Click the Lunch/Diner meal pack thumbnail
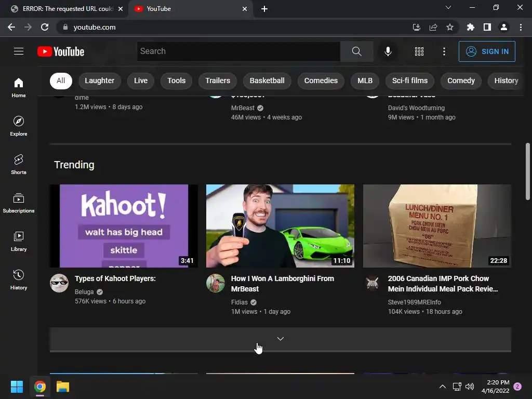Image resolution: width=532 pixels, height=399 pixels. point(437,226)
